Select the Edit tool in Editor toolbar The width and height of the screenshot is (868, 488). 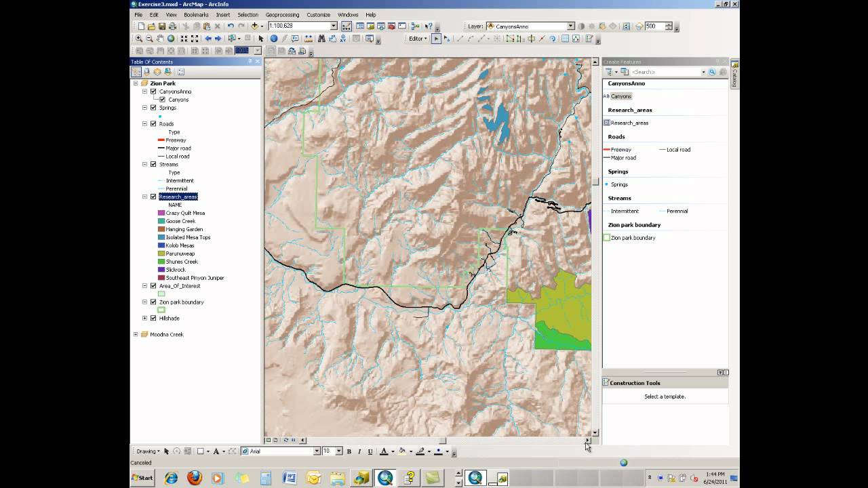tap(436, 39)
